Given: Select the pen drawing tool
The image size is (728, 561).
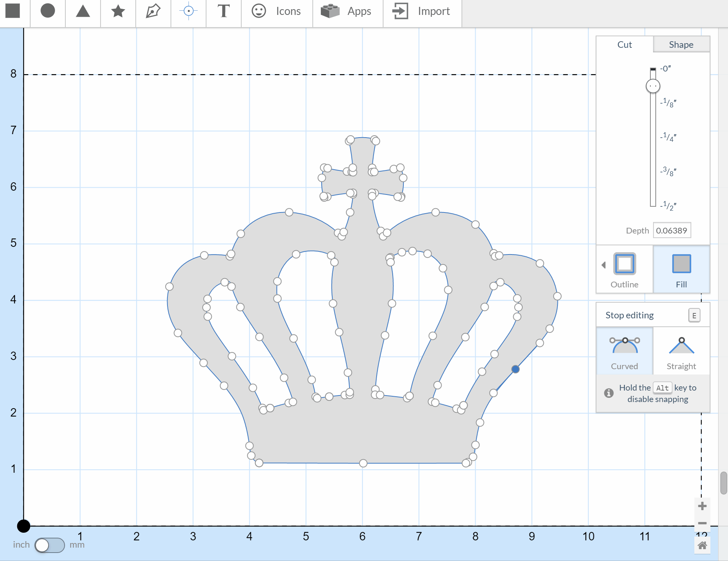Looking at the screenshot, I should [x=153, y=11].
